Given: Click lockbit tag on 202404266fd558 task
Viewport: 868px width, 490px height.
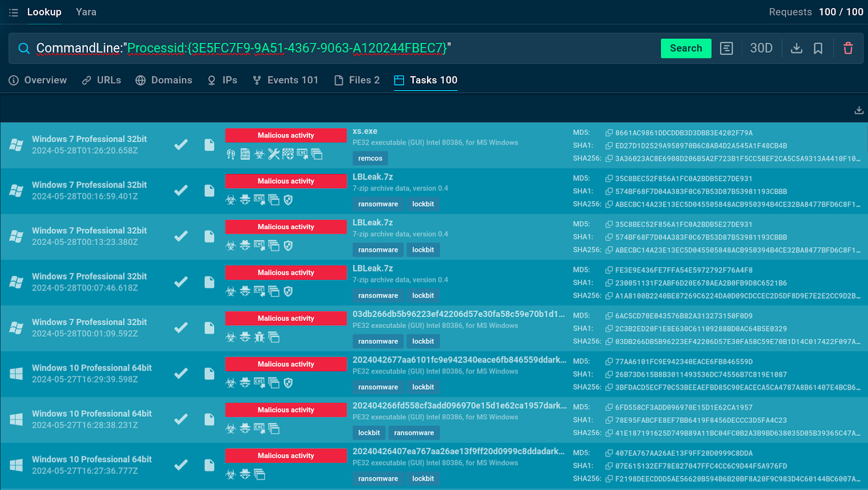Looking at the screenshot, I should [x=369, y=433].
